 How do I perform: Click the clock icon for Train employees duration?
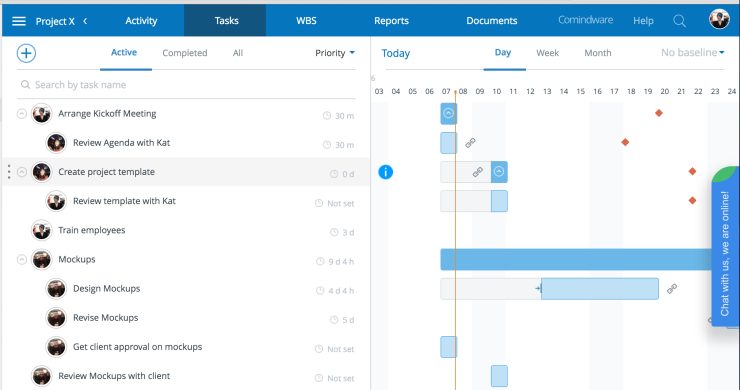pos(334,232)
